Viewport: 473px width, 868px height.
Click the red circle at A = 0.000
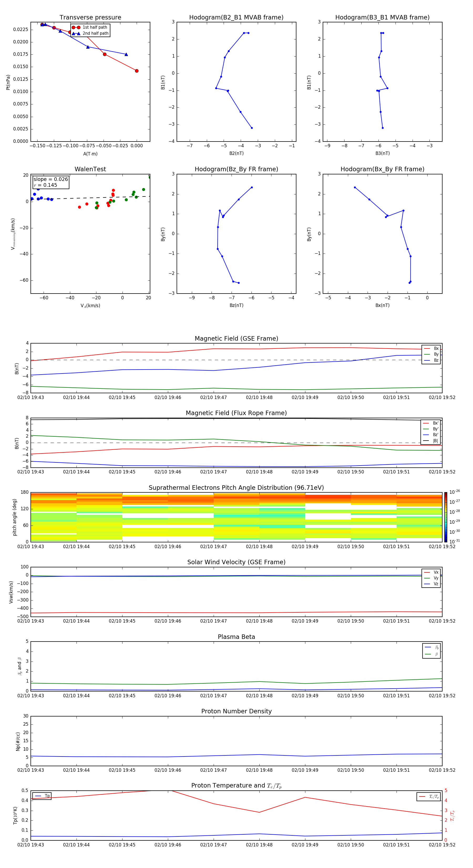click(136, 71)
